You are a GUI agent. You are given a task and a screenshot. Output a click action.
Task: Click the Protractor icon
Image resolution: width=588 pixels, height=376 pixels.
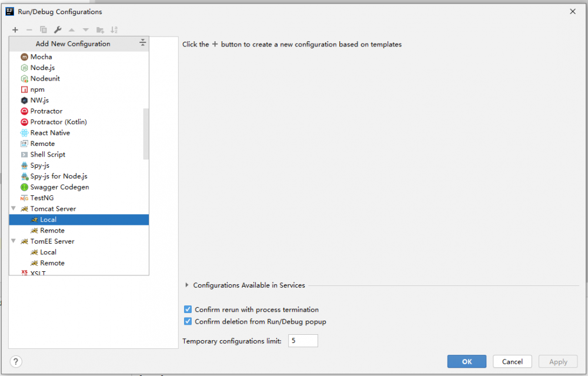coord(24,111)
